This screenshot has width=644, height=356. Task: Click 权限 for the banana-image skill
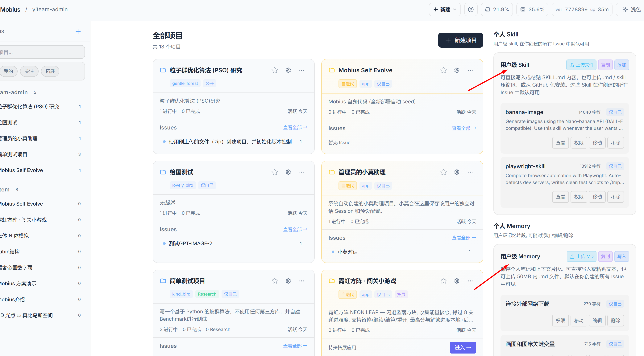tap(579, 143)
